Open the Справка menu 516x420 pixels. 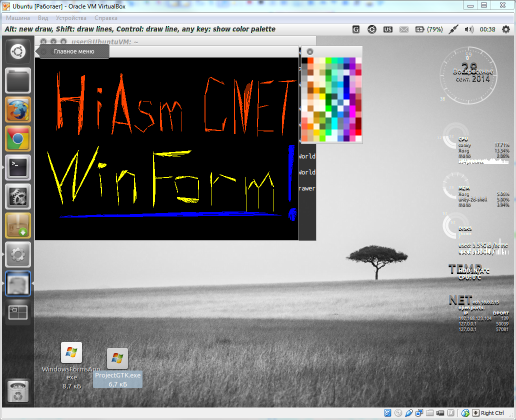tap(106, 18)
